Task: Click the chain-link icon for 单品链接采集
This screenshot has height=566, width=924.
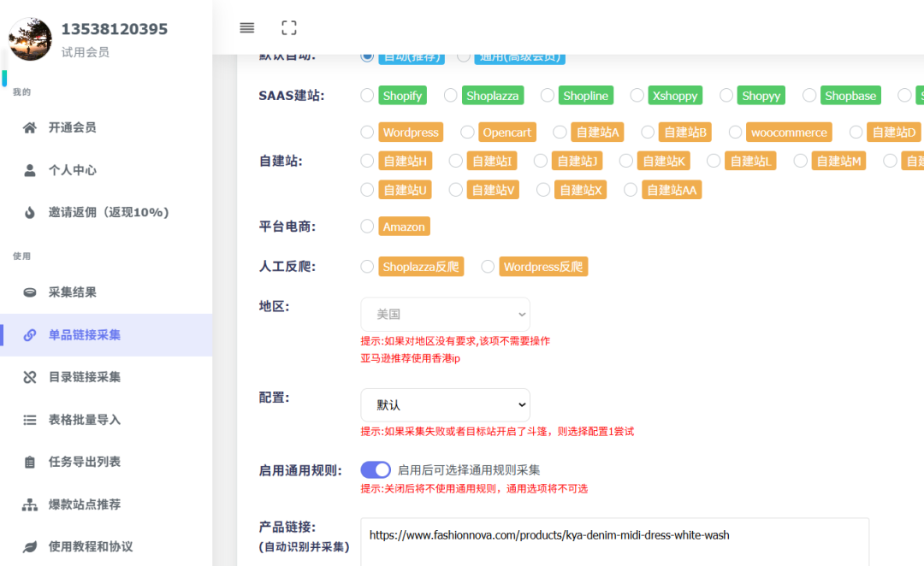Action: click(x=30, y=334)
